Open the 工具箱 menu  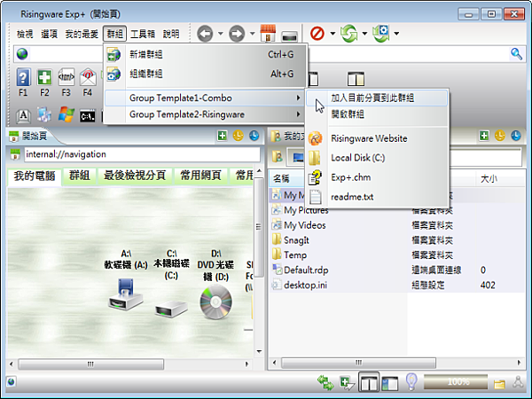(143, 34)
